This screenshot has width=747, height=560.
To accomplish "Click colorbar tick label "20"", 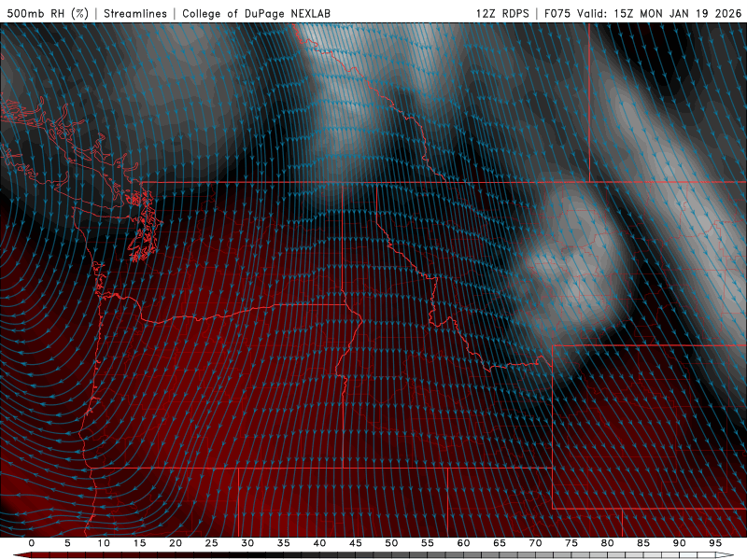I will 176,543.
